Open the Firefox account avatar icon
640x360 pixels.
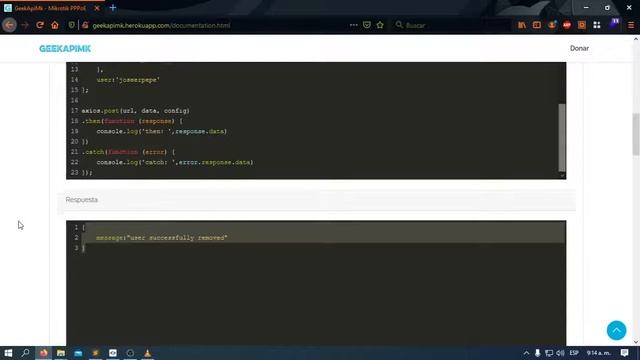coord(552,25)
